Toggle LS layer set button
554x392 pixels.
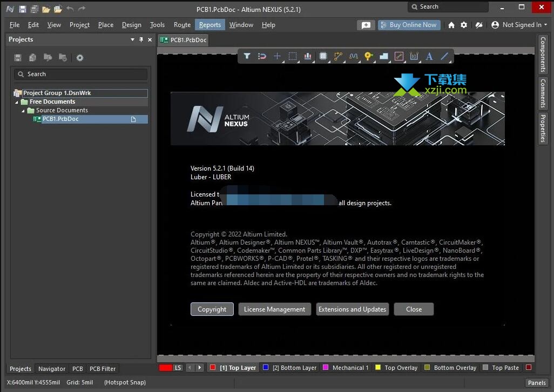[x=178, y=368]
